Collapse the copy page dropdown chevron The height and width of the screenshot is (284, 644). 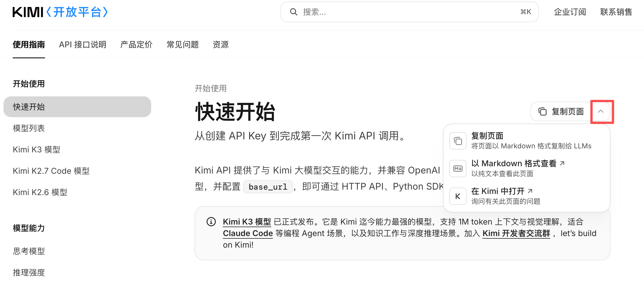pos(601,111)
